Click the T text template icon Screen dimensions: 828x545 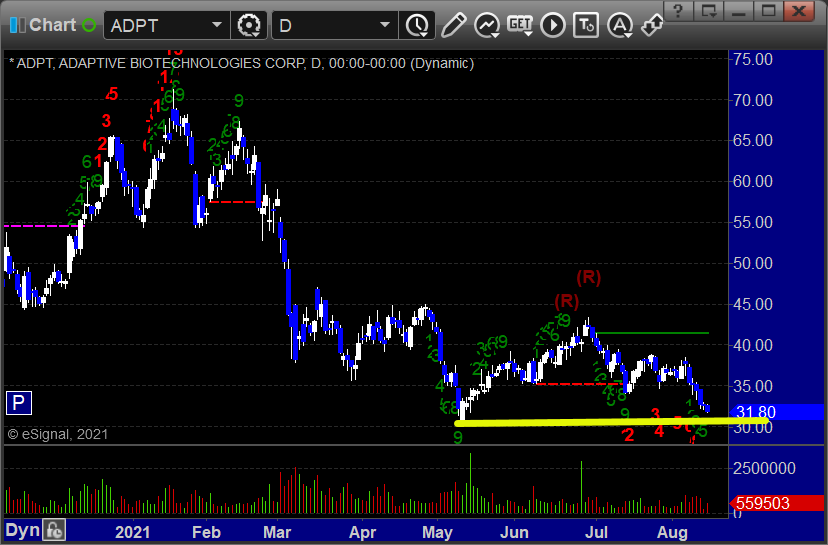pyautogui.click(x=586, y=25)
